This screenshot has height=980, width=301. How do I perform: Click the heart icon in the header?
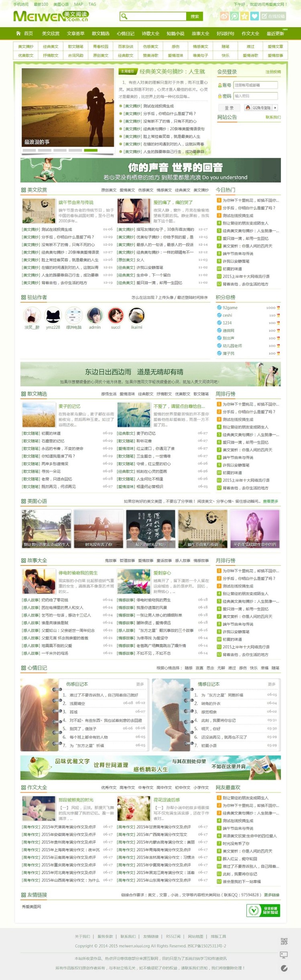(254, 16)
